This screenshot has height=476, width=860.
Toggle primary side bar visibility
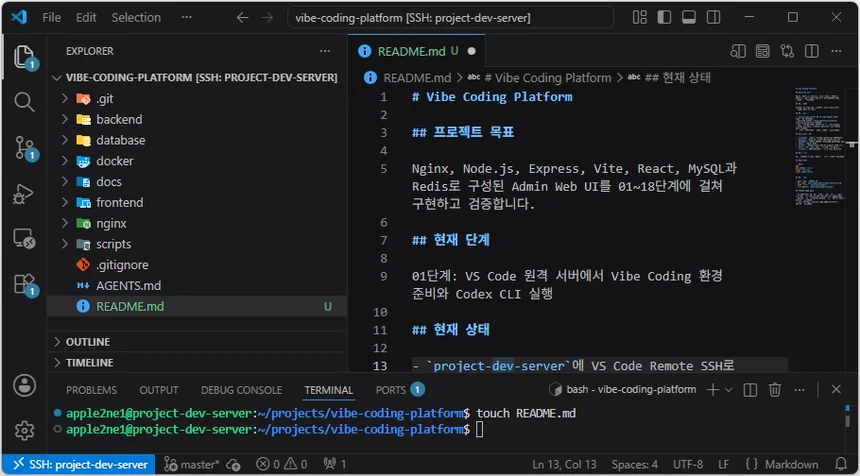point(664,18)
